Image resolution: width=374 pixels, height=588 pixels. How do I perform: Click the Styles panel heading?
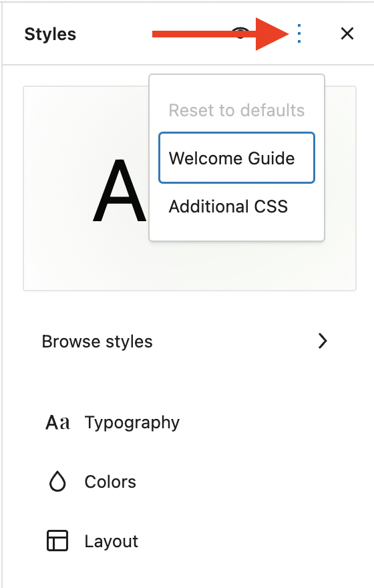click(x=50, y=34)
